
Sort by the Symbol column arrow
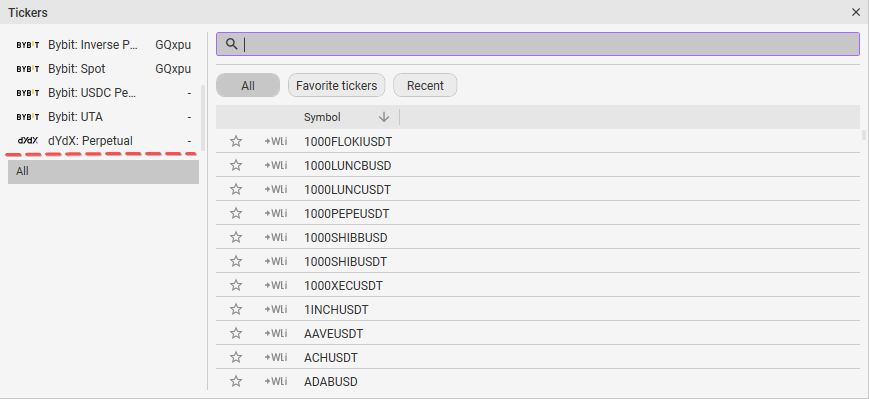coord(384,117)
